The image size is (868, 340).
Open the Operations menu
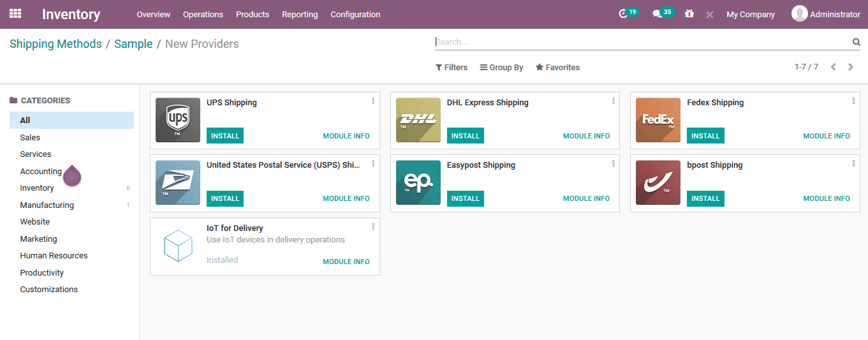pos(203,14)
